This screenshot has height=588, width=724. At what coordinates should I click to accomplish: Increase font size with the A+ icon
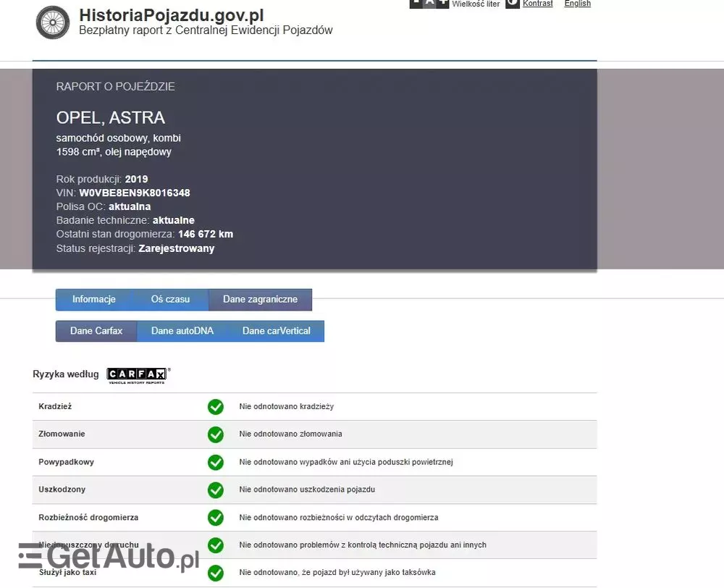click(444, 3)
